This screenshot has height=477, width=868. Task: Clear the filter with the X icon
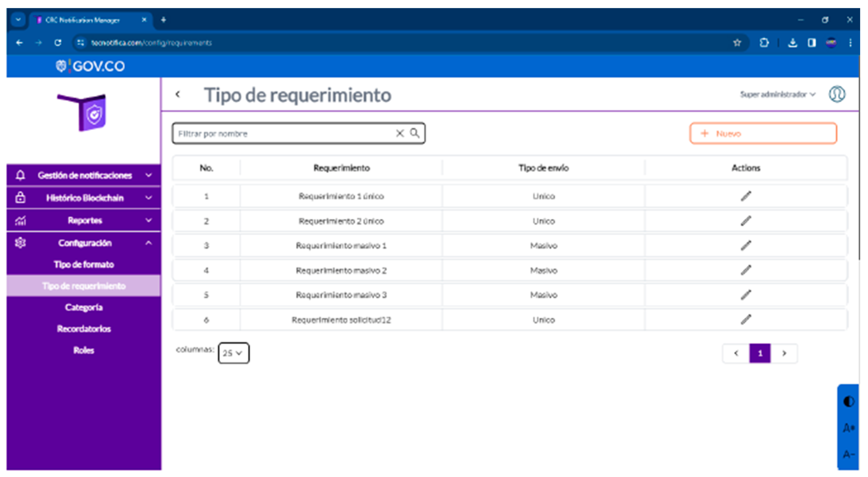point(400,133)
